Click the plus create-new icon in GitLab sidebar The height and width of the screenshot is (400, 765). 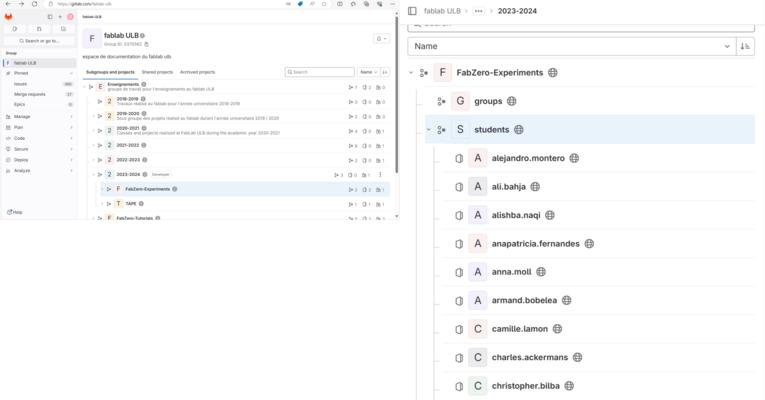coord(60,17)
